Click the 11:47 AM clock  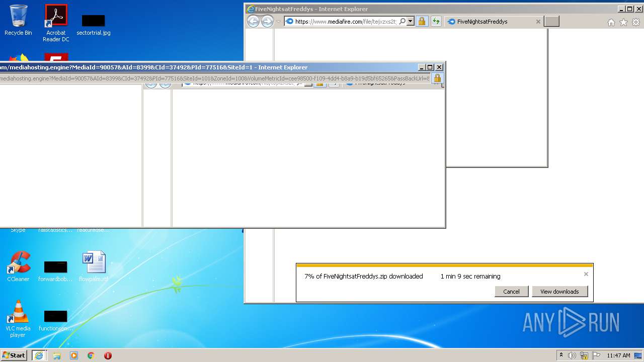pyautogui.click(x=618, y=355)
